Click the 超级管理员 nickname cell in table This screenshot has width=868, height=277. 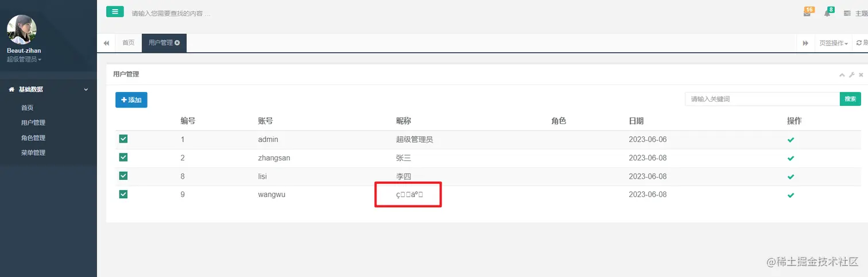[x=414, y=140]
